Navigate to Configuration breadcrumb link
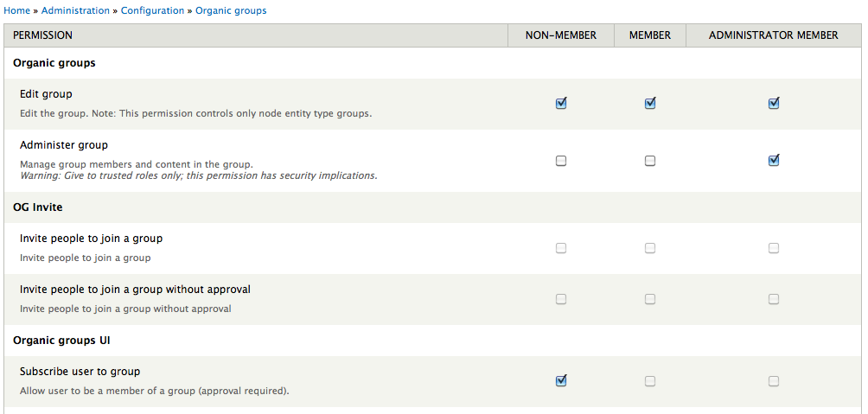Image resolution: width=868 pixels, height=414 pixels. point(152,10)
